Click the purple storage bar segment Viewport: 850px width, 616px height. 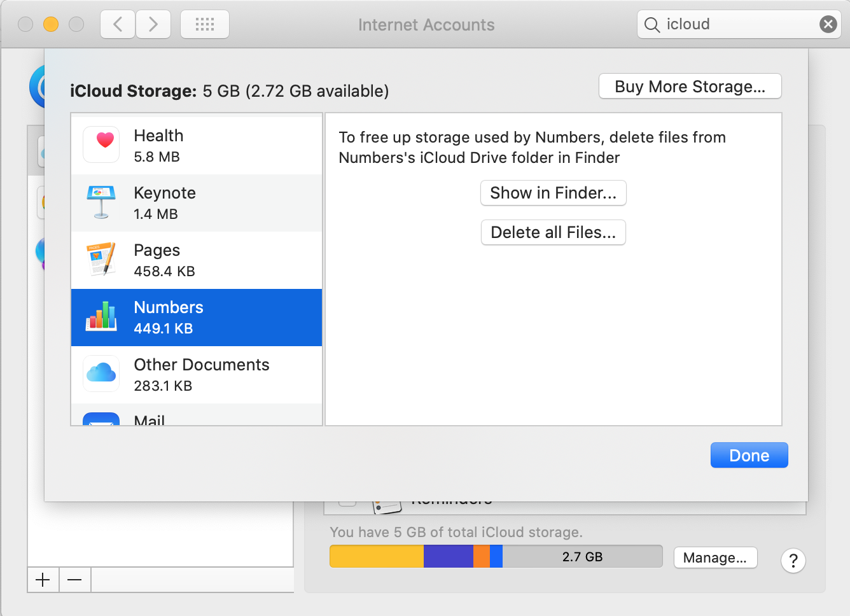(449, 556)
